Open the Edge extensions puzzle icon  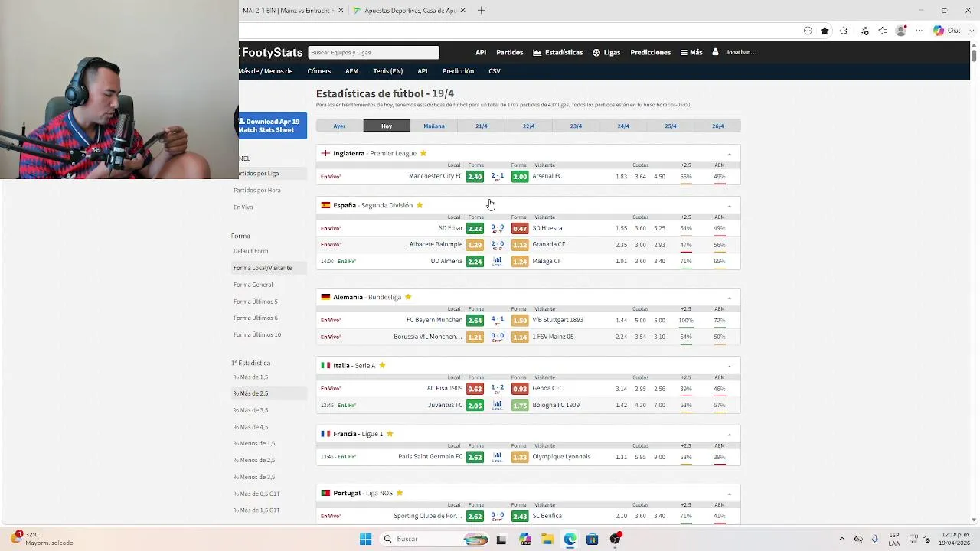[844, 31]
